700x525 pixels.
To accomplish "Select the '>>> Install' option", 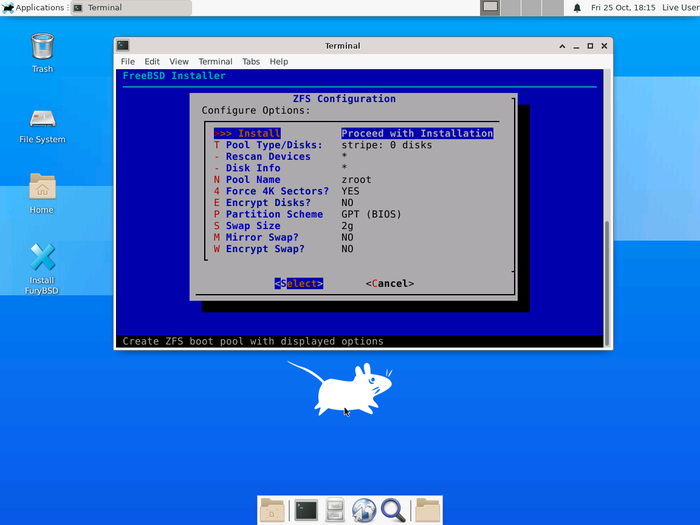I will click(x=247, y=133).
